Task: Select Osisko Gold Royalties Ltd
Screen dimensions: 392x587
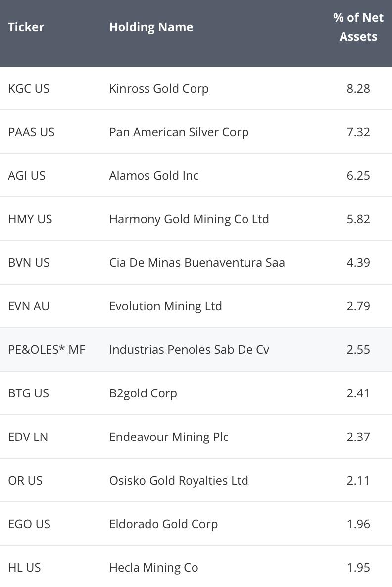Action: 179,480
